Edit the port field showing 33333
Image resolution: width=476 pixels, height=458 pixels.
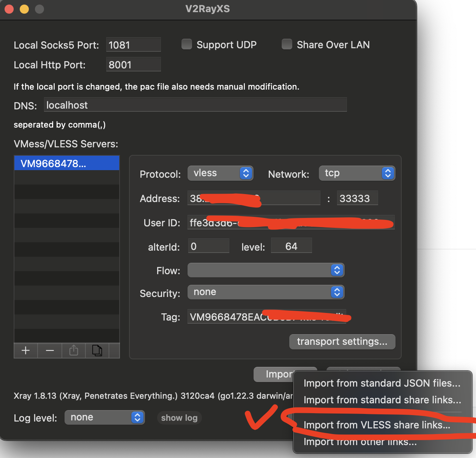358,198
